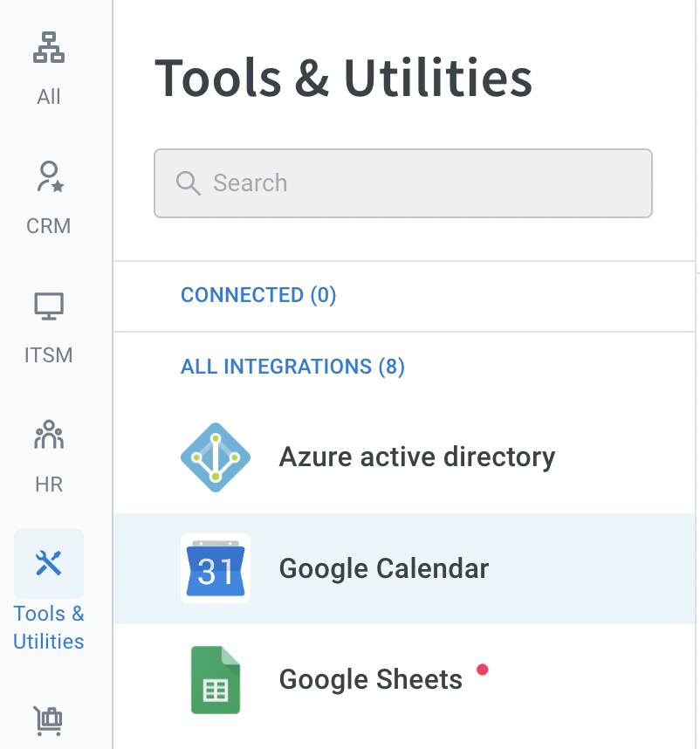Switch to the CRM category label
This screenshot has width=700, height=749.
(x=49, y=226)
